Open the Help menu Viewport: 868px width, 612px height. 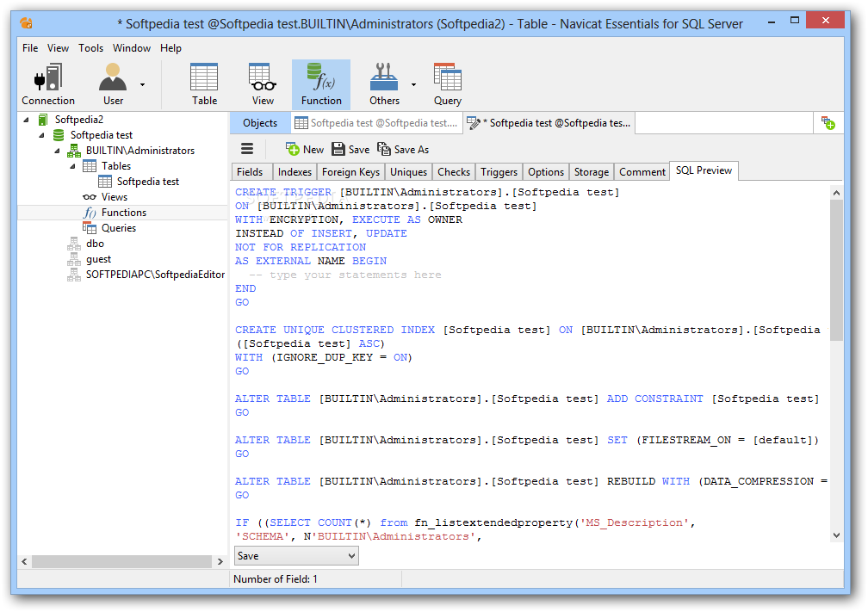click(x=170, y=48)
